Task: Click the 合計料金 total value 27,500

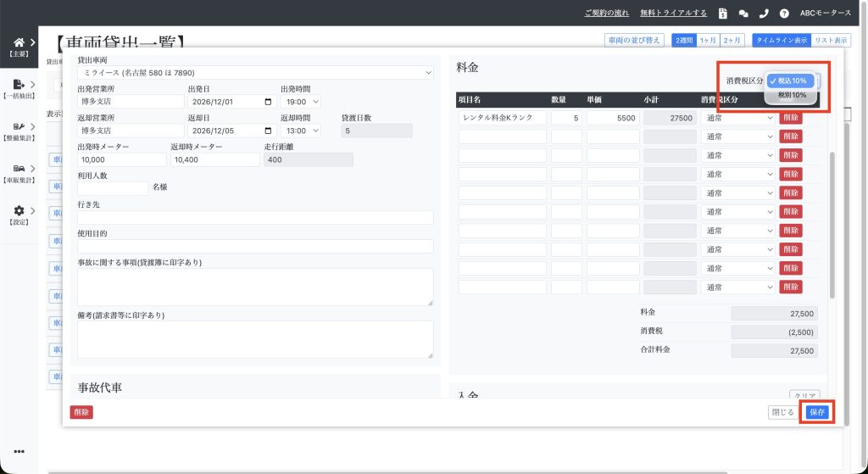Action: pos(775,351)
